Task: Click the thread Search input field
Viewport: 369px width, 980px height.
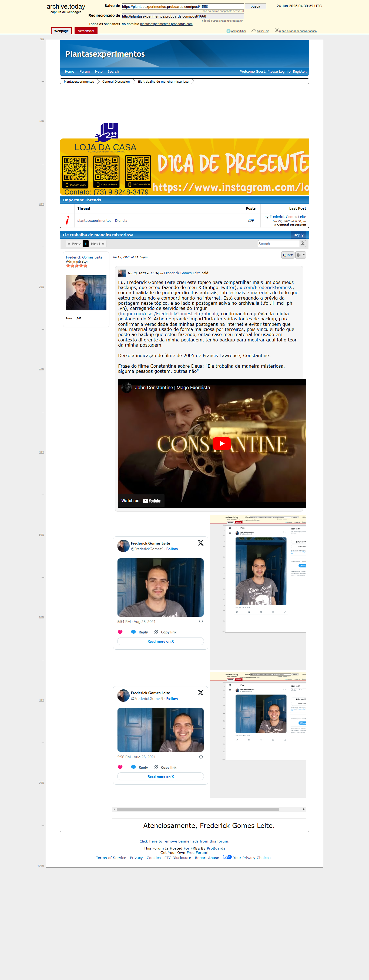Action: (279, 243)
